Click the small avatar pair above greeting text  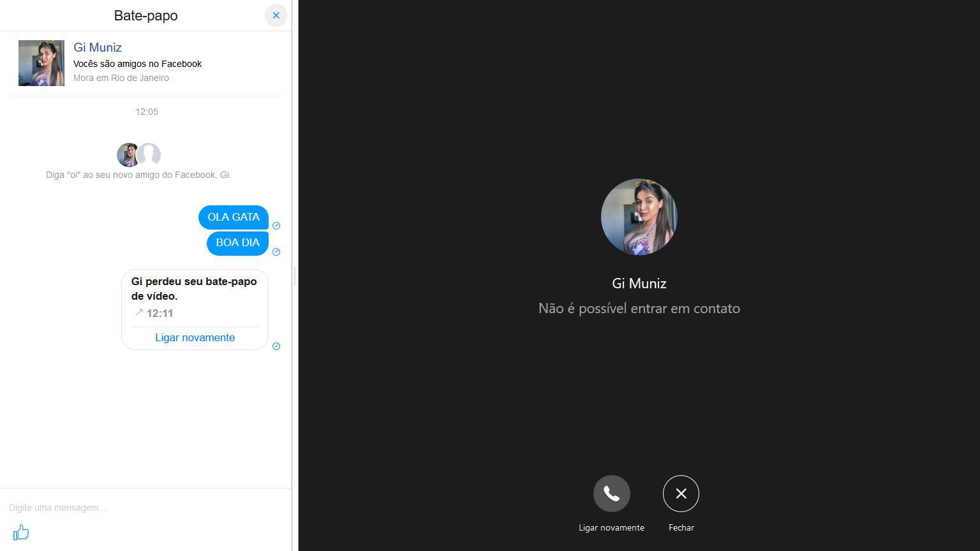pyautogui.click(x=138, y=154)
